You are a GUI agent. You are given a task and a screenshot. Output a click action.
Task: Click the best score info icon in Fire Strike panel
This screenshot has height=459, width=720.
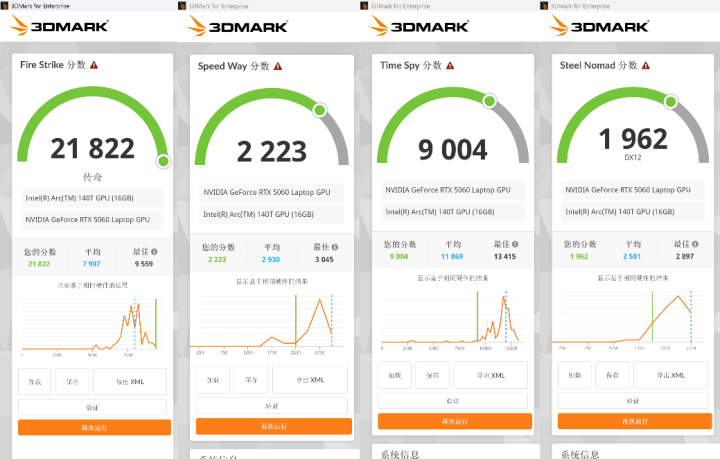[154, 252]
